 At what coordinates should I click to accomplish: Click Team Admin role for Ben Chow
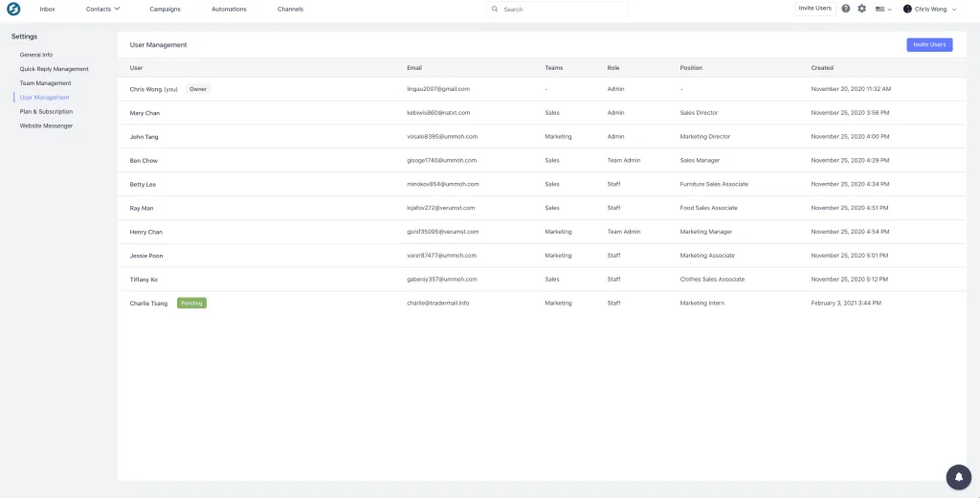click(x=624, y=161)
